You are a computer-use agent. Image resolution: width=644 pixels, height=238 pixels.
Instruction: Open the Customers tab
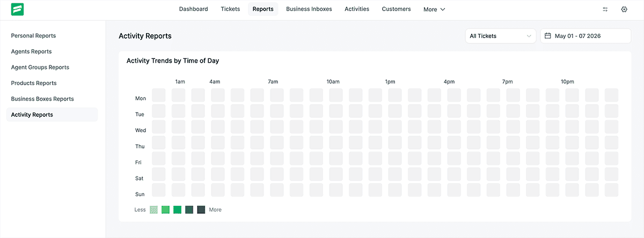point(397,9)
